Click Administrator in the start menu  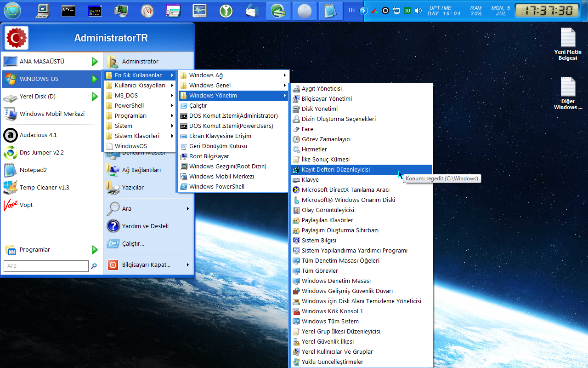coord(148,62)
